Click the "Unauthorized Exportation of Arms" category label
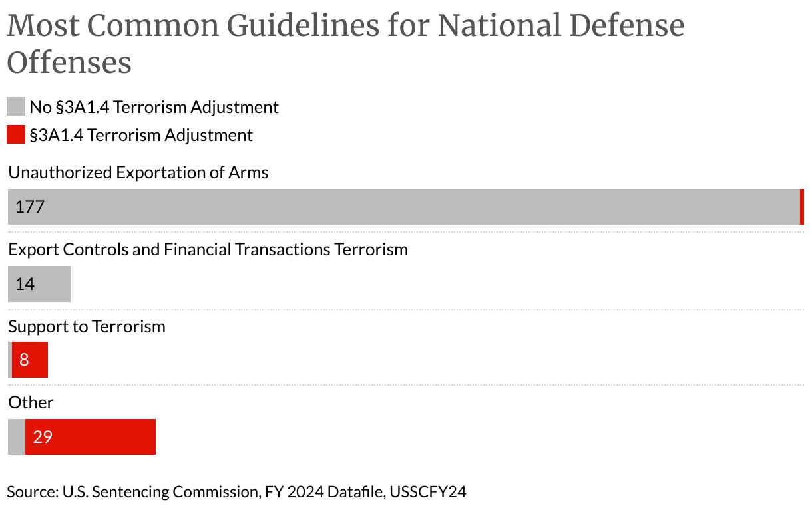Screen dimensions: 812x508 point(138,173)
